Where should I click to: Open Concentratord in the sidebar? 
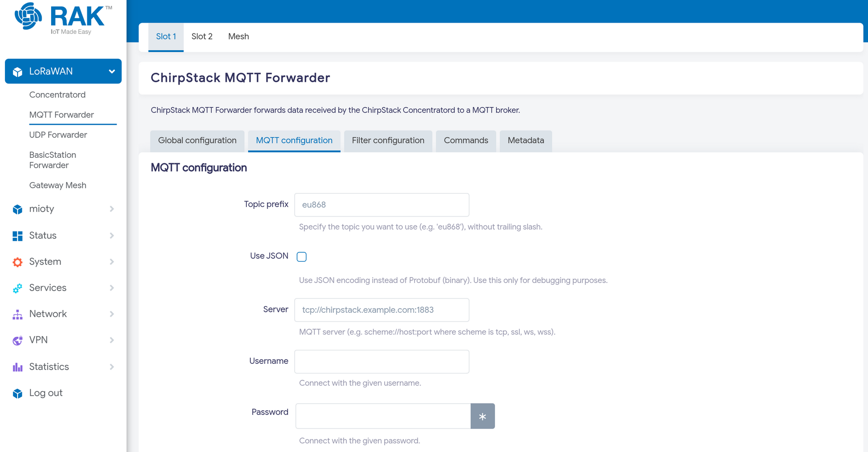[x=57, y=95]
